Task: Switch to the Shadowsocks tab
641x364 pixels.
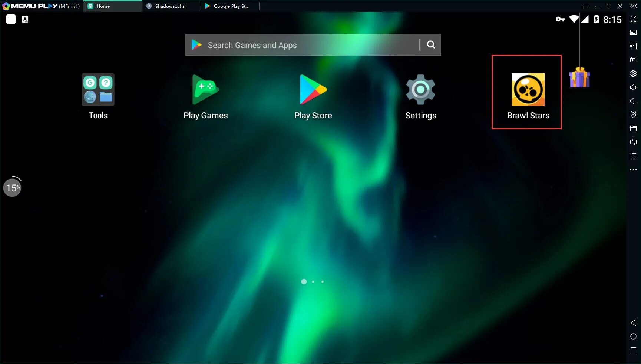Action: tap(171, 6)
